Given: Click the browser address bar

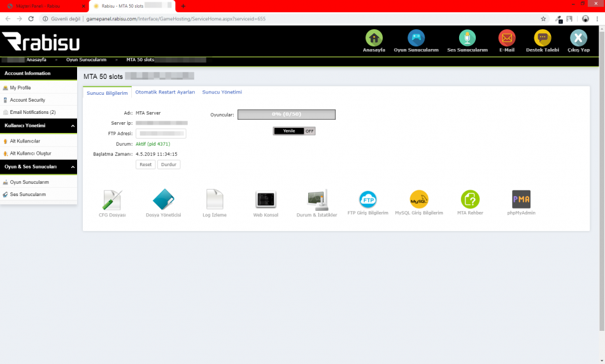Looking at the screenshot, I should click(293, 18).
